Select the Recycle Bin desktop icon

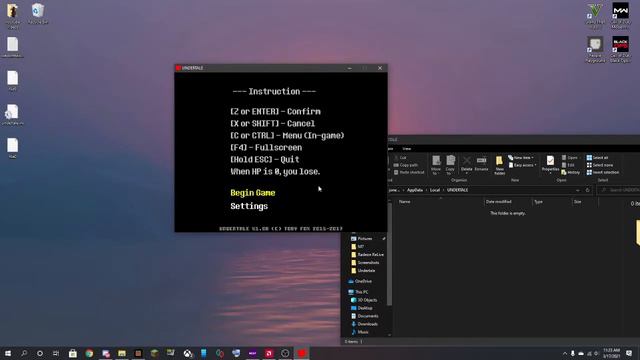[x=38, y=14]
